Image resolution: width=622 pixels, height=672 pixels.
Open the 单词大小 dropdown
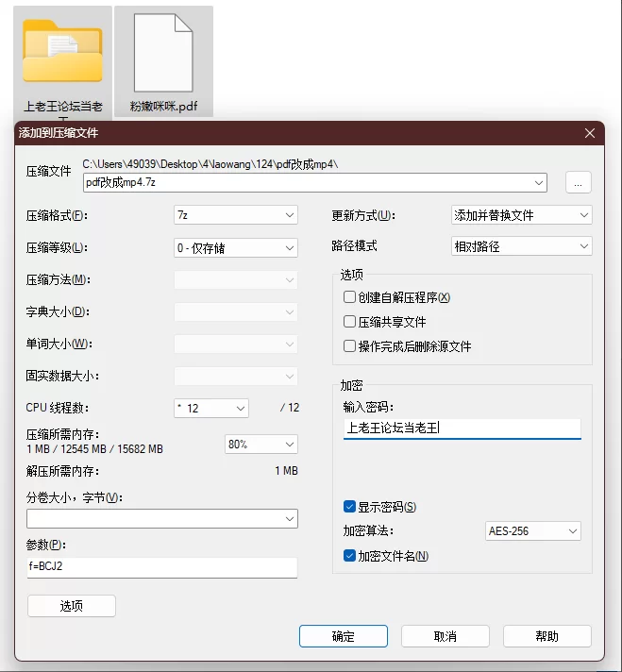click(x=236, y=344)
